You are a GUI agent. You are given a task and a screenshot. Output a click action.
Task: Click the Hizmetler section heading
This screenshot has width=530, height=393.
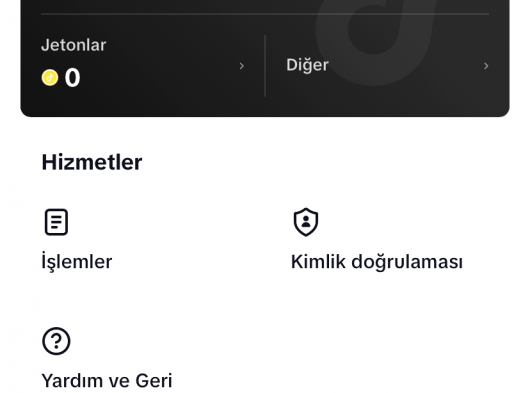[92, 162]
